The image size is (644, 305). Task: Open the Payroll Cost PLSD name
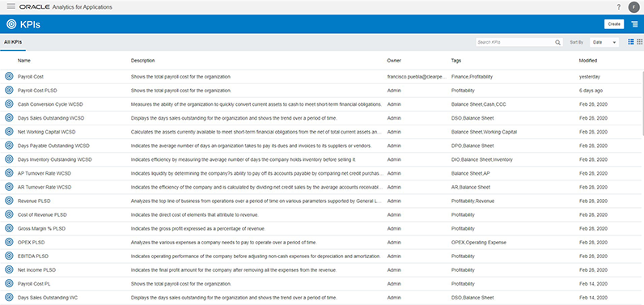[37, 91]
